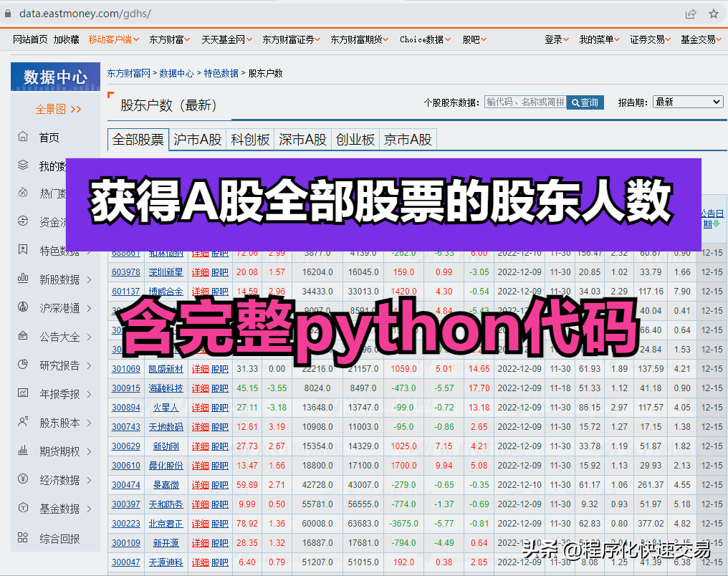Bookmark the page with the star icon
This screenshot has width=728, height=576.
click(714, 14)
